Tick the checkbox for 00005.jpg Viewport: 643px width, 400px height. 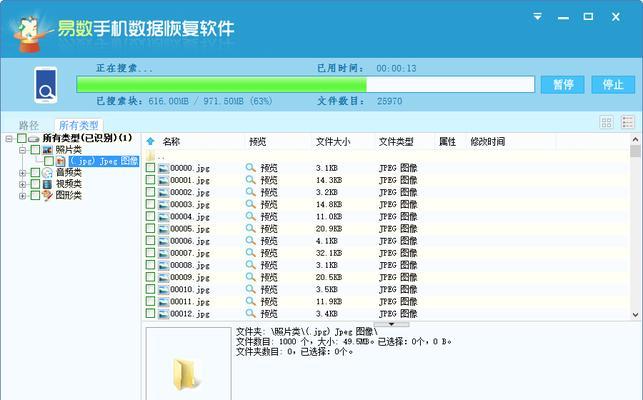150,228
